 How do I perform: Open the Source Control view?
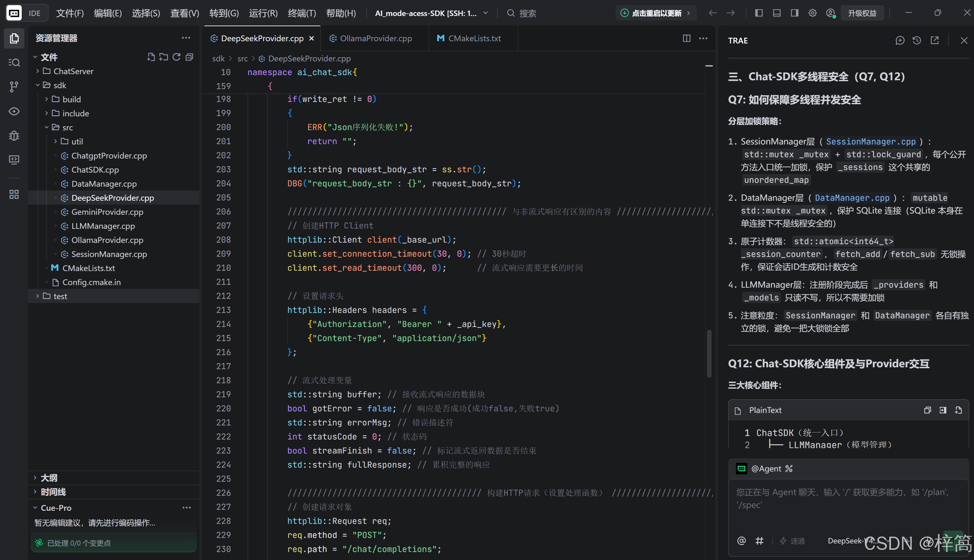14,87
